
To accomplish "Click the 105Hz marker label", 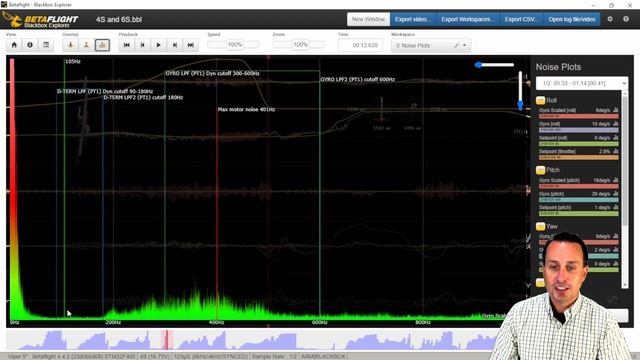I will (73, 62).
